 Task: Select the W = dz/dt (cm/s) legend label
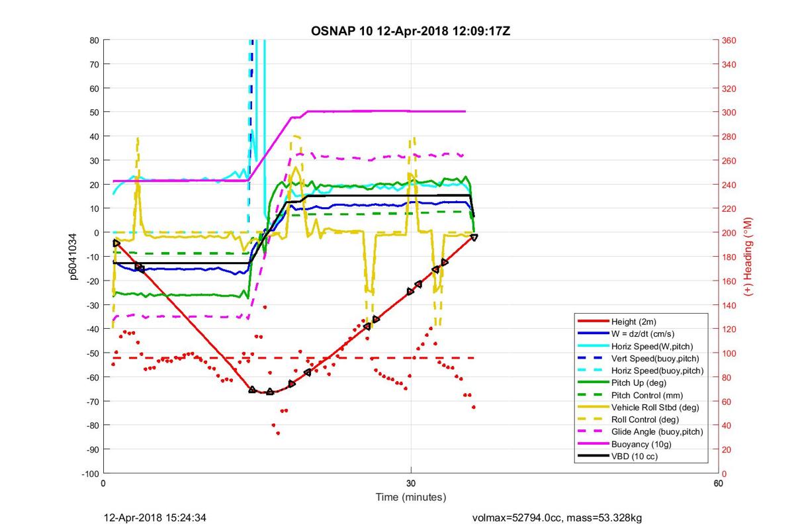pyautogui.click(x=644, y=333)
